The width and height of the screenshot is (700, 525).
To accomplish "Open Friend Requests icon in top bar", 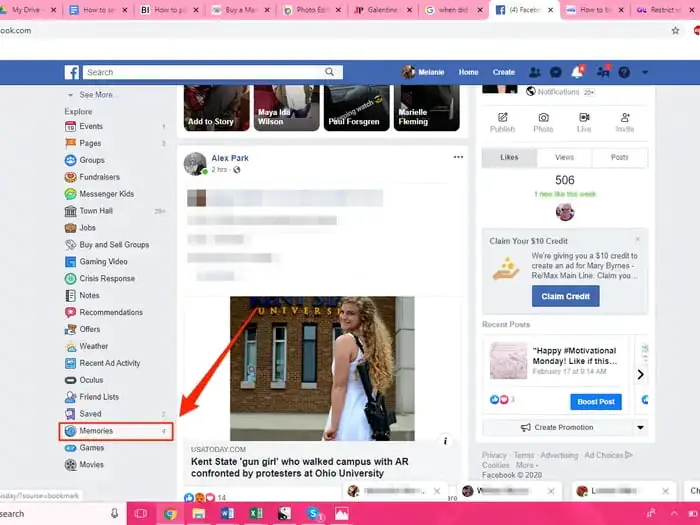I will tap(534, 72).
